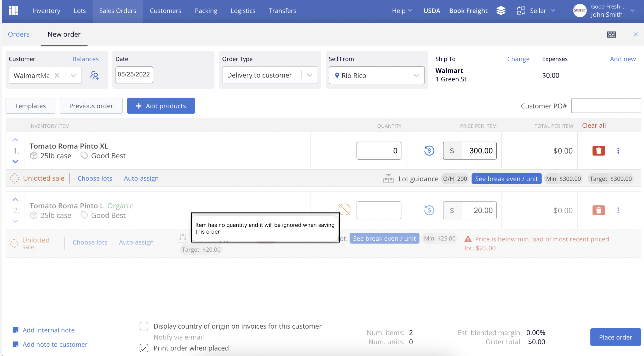This screenshot has width=644, height=356.
Task: Toggle Notify via e-mail checkbox
Action: (x=144, y=337)
